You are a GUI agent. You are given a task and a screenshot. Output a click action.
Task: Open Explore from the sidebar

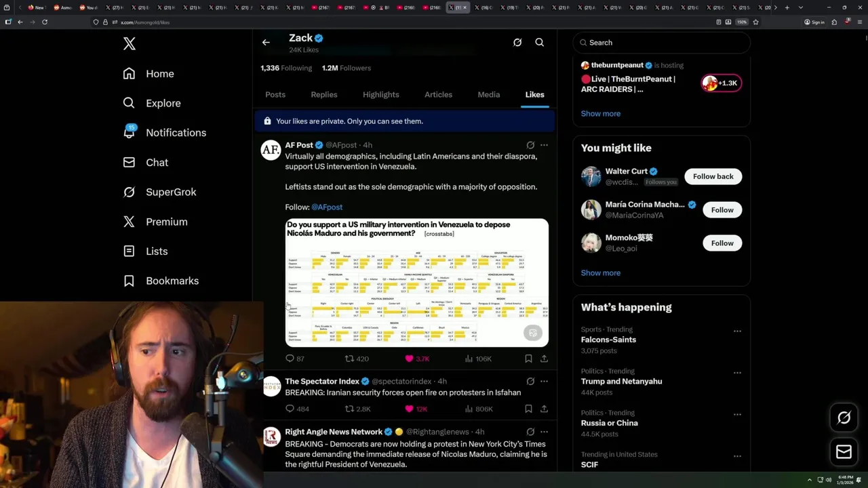[x=152, y=103]
